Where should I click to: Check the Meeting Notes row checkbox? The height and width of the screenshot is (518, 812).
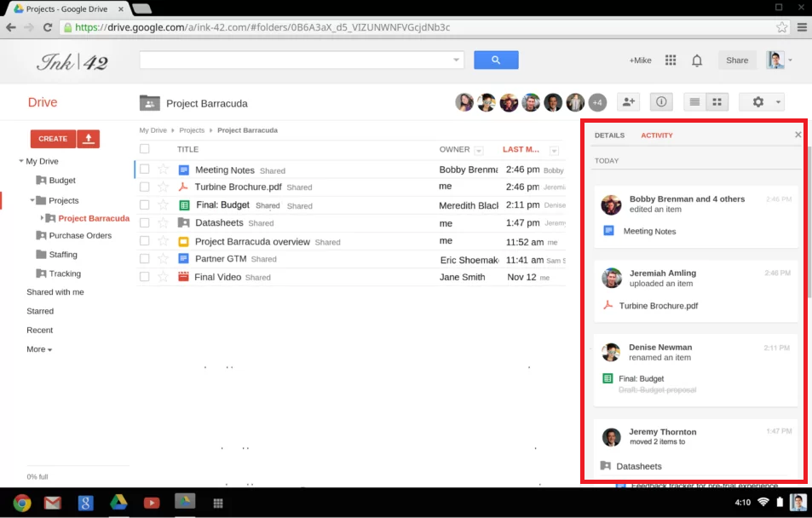pos(145,169)
